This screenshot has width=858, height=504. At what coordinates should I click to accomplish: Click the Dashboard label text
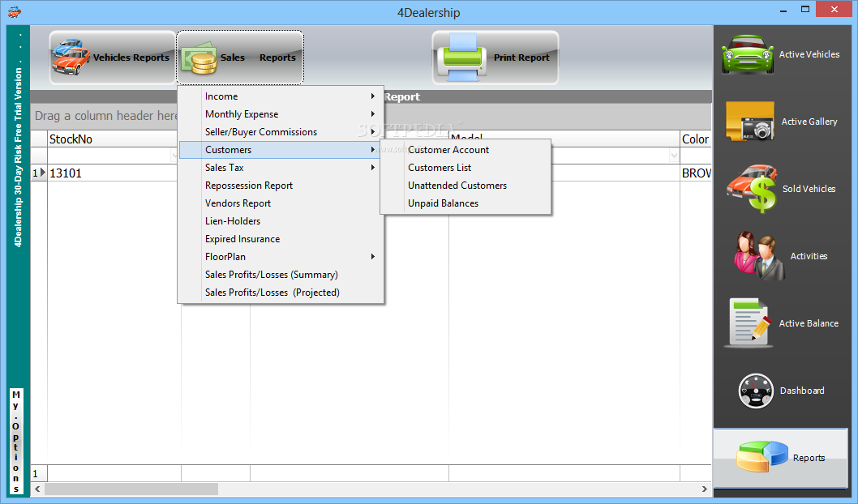pos(802,391)
